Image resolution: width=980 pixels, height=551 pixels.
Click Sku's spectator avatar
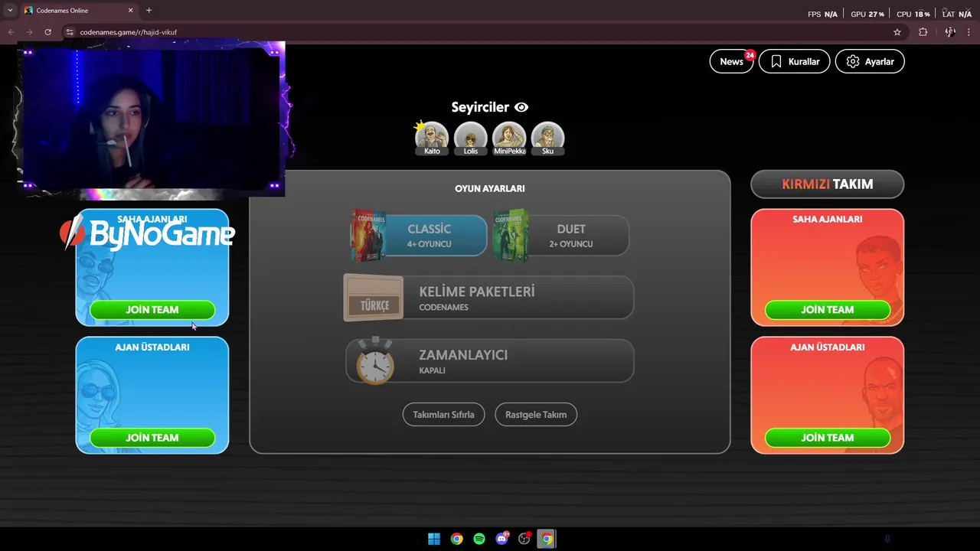pos(547,138)
